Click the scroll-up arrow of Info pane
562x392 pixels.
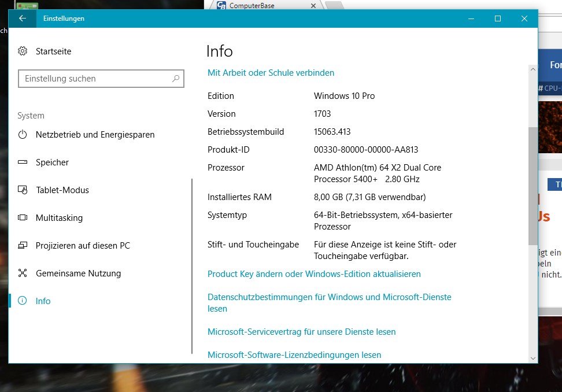[533, 69]
